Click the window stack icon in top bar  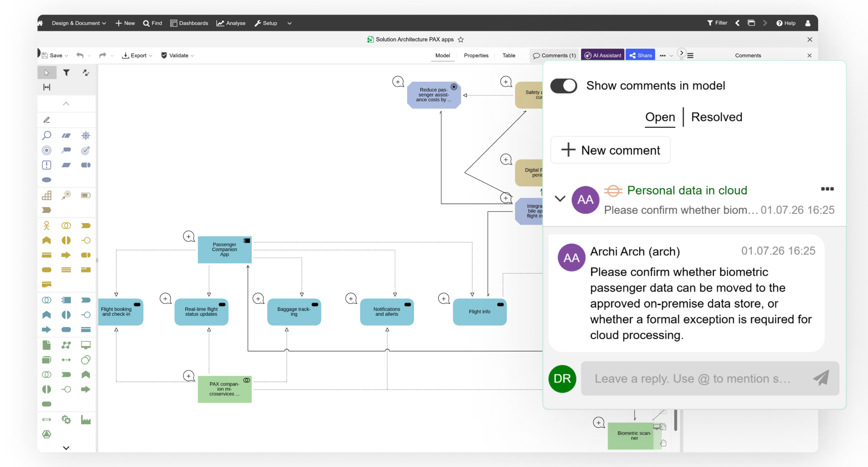[x=751, y=23]
